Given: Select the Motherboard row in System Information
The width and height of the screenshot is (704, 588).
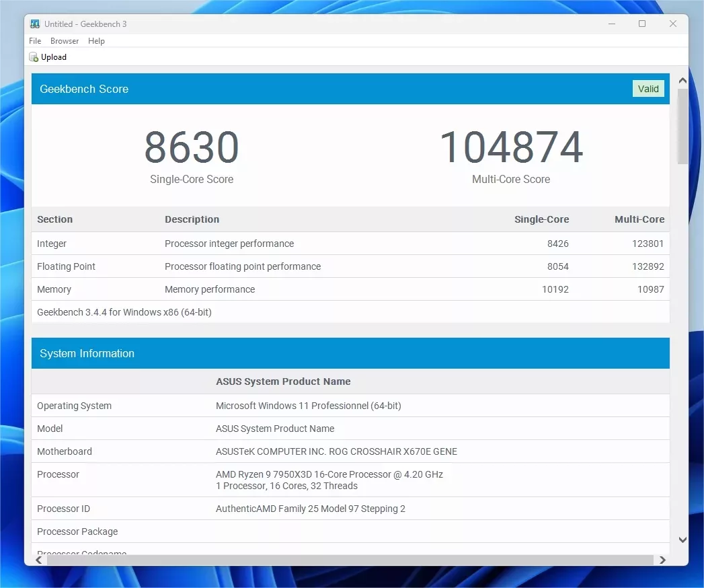Looking at the screenshot, I should click(x=350, y=451).
